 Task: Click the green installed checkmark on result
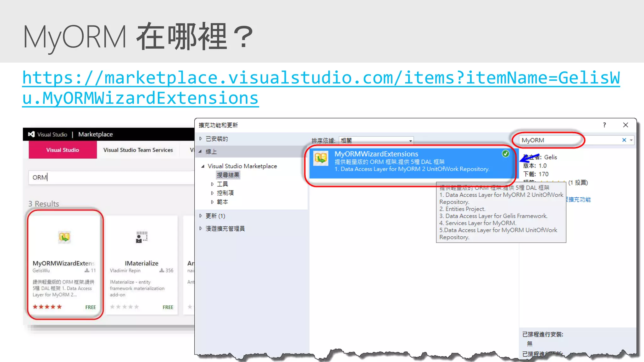coord(505,154)
